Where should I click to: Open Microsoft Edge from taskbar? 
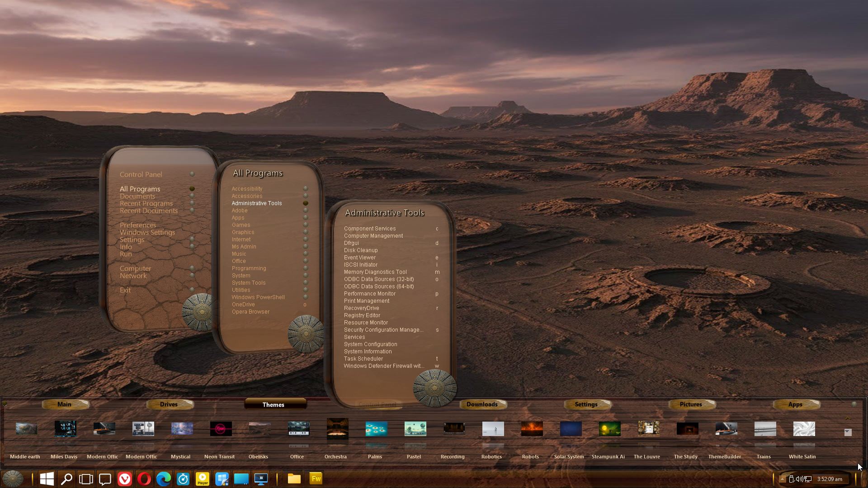click(x=164, y=479)
